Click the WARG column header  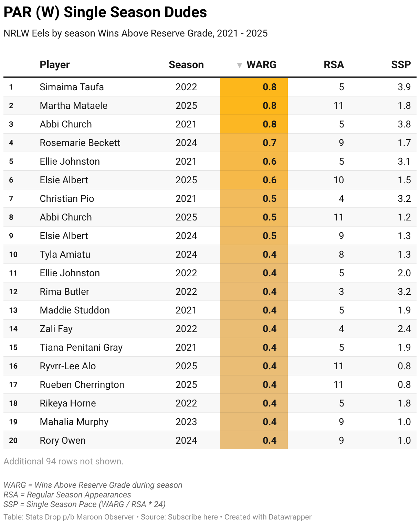[261, 65]
